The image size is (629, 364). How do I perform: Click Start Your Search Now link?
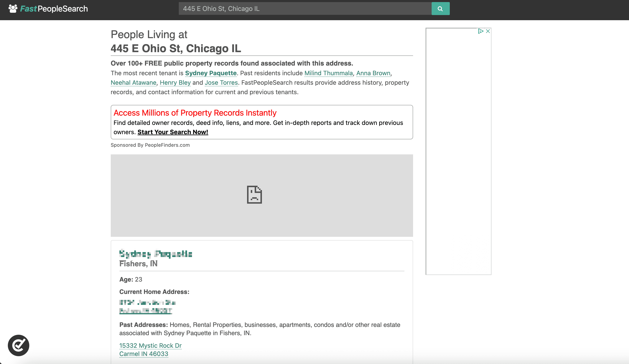tap(173, 132)
